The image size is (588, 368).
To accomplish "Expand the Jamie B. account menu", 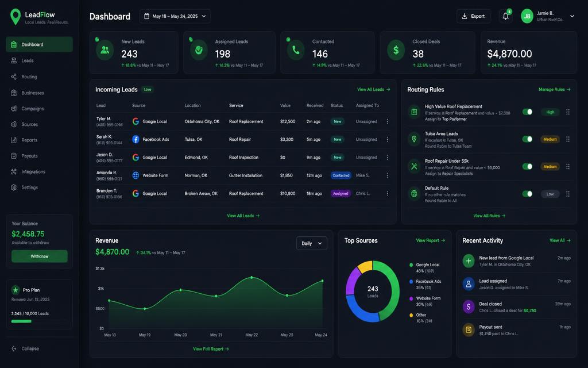I will (572, 16).
